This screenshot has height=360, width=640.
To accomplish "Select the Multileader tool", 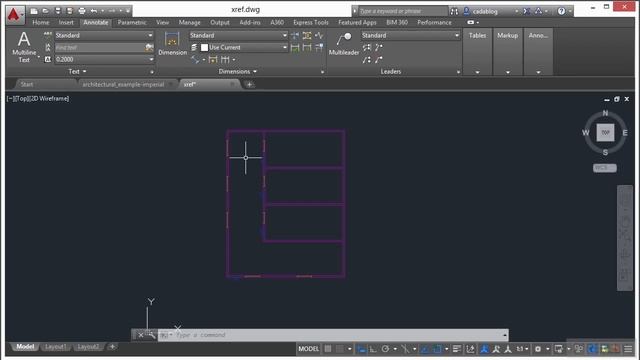I will (344, 43).
